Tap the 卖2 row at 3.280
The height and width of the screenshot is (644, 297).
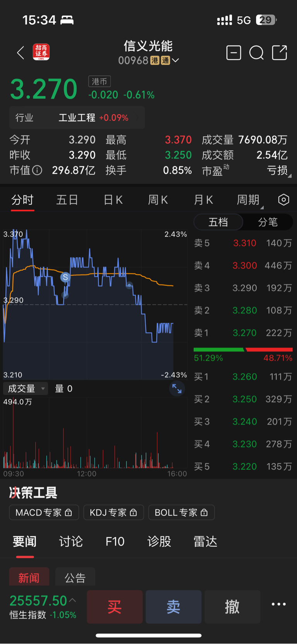point(243,310)
